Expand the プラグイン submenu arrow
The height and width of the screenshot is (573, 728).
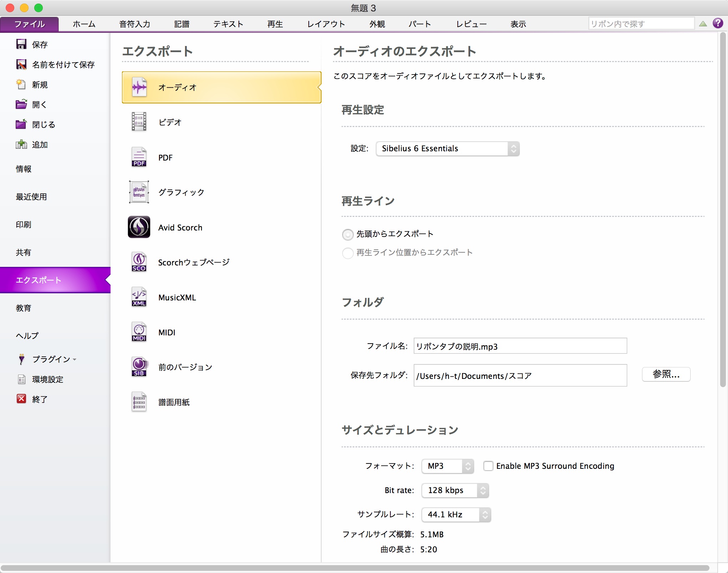[75, 360]
